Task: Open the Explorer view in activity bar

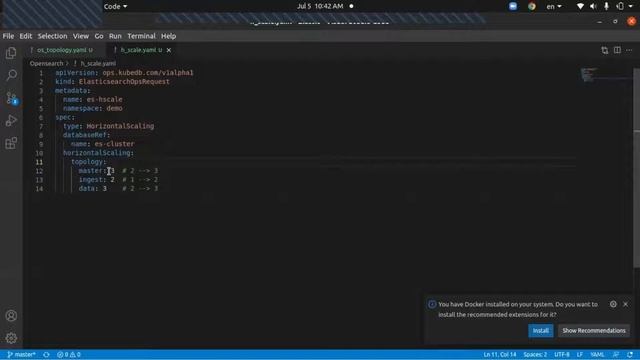Action: pyautogui.click(x=11, y=53)
